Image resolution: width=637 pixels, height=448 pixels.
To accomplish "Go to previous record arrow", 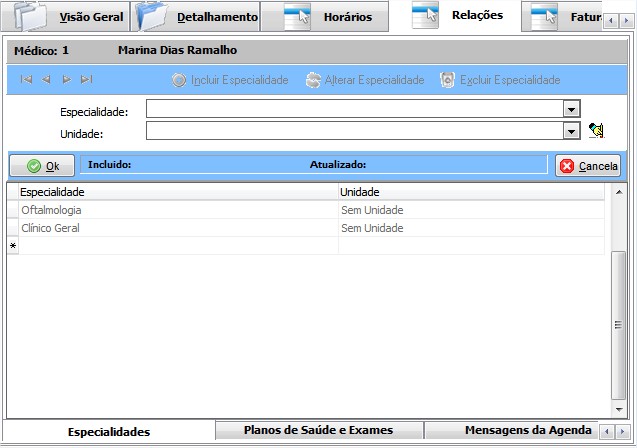I will (46, 80).
